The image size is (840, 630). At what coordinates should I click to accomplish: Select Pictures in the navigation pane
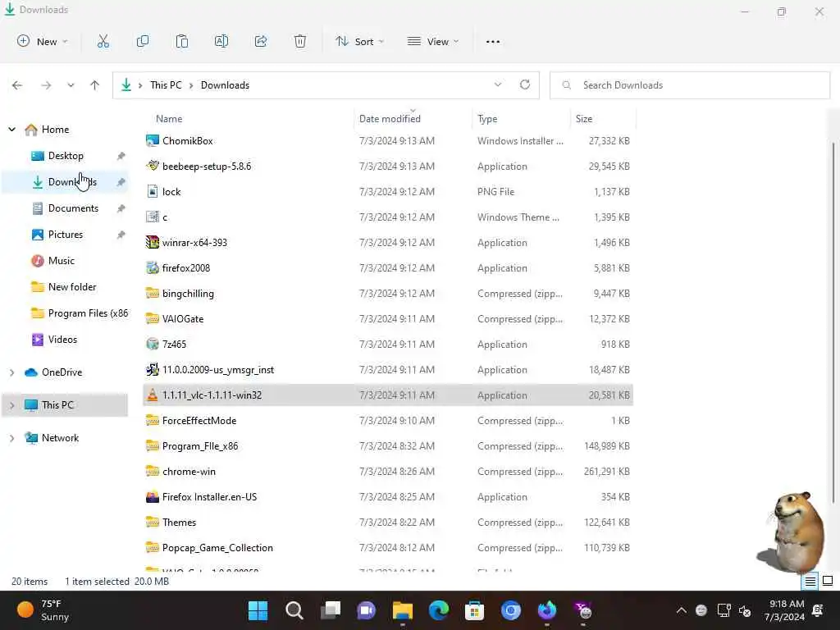click(66, 234)
